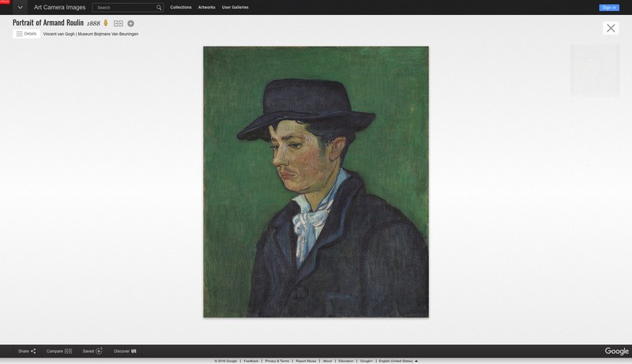
Task: Expand the top-left chevron menu
Action: pos(21,7)
